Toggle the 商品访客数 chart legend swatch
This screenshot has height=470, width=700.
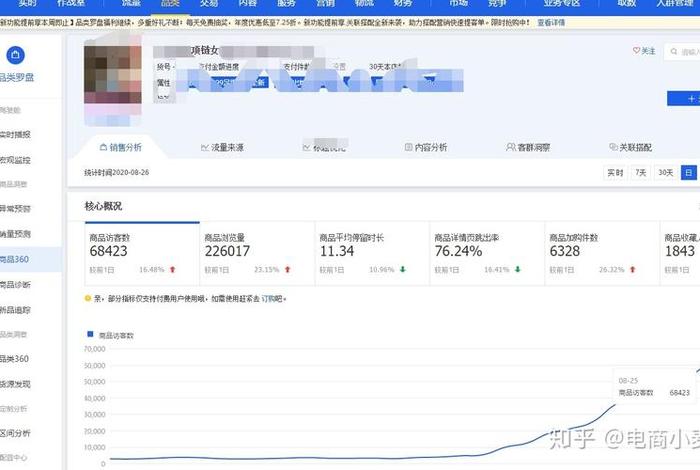90,334
